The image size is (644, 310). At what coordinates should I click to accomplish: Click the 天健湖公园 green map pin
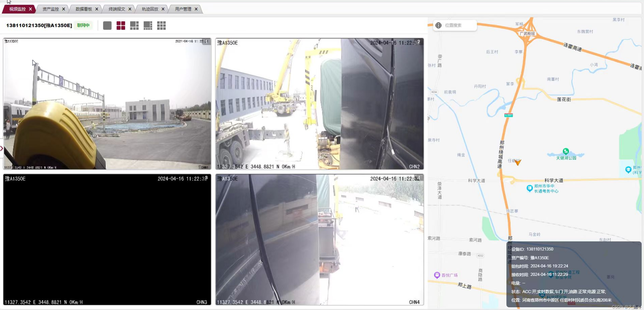[566, 151]
